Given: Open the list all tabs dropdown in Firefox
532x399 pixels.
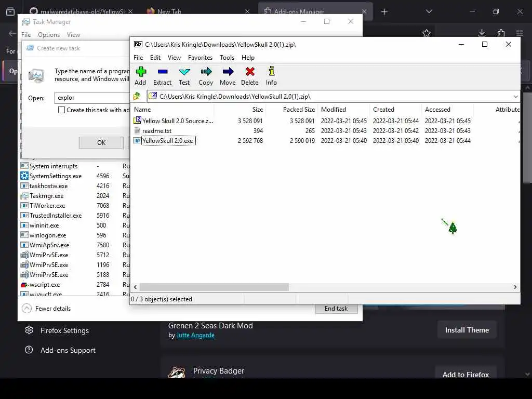Looking at the screenshot, I should point(429,11).
